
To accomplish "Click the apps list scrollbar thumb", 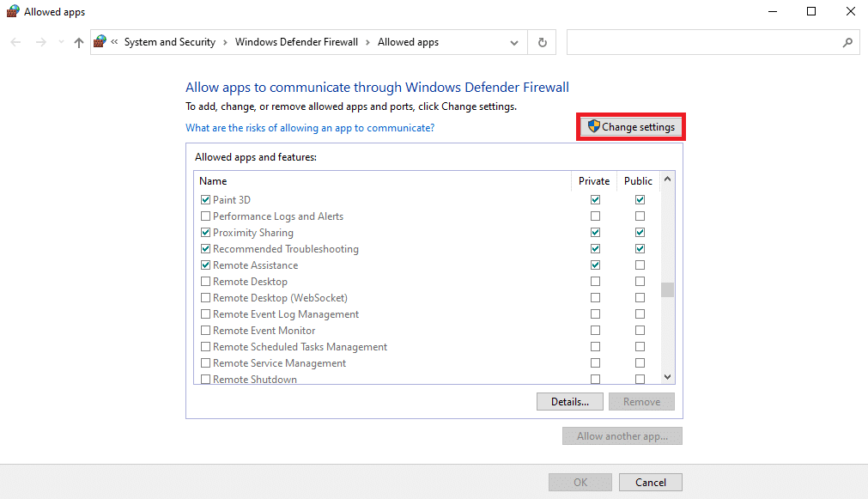I will [x=668, y=289].
